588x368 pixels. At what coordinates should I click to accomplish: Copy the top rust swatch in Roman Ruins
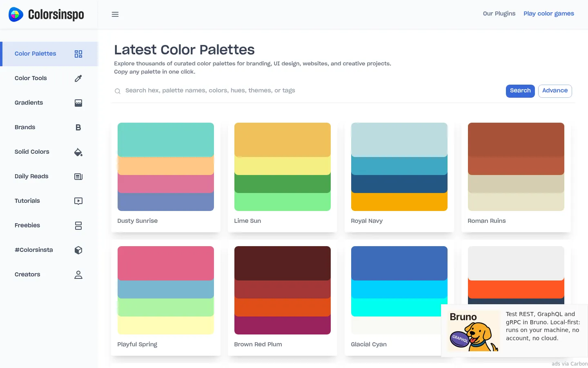click(x=516, y=139)
